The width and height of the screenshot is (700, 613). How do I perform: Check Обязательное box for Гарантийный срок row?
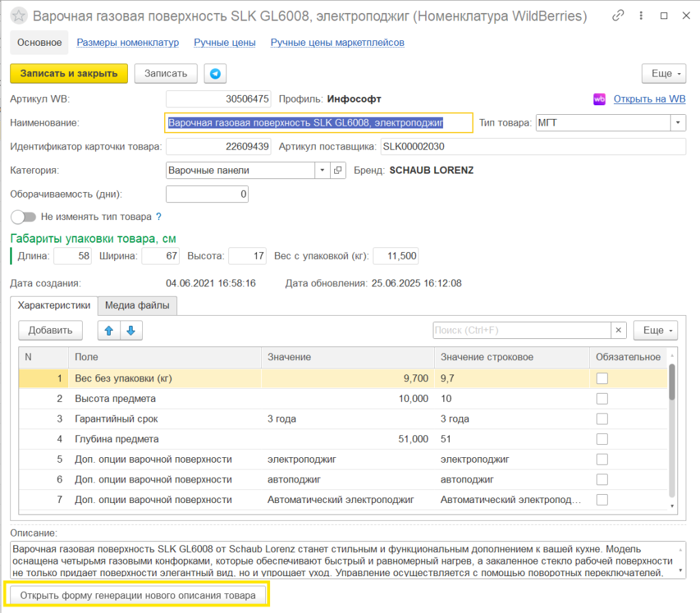coord(602,419)
